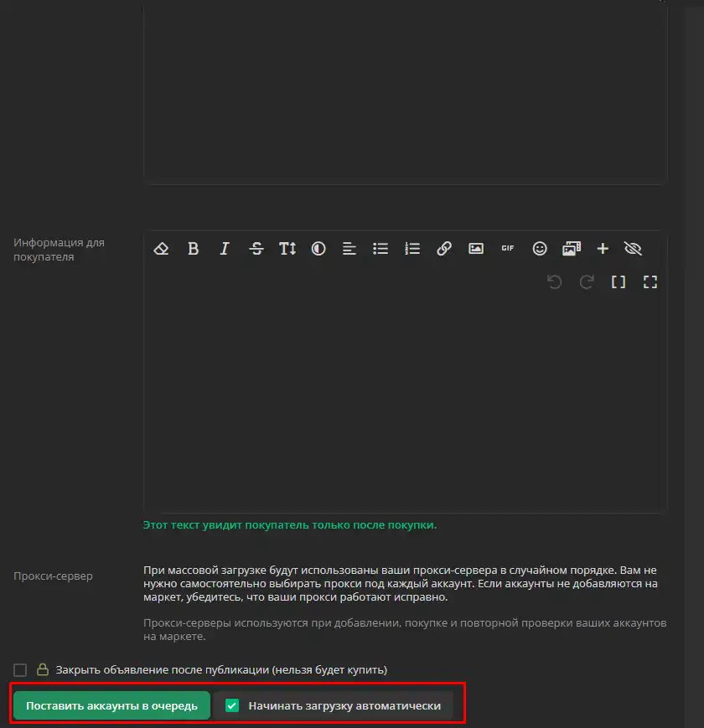Viewport: 704px width, 728px height.
Task: Uncheck the start upload automatically checkbox
Action: tap(233, 706)
